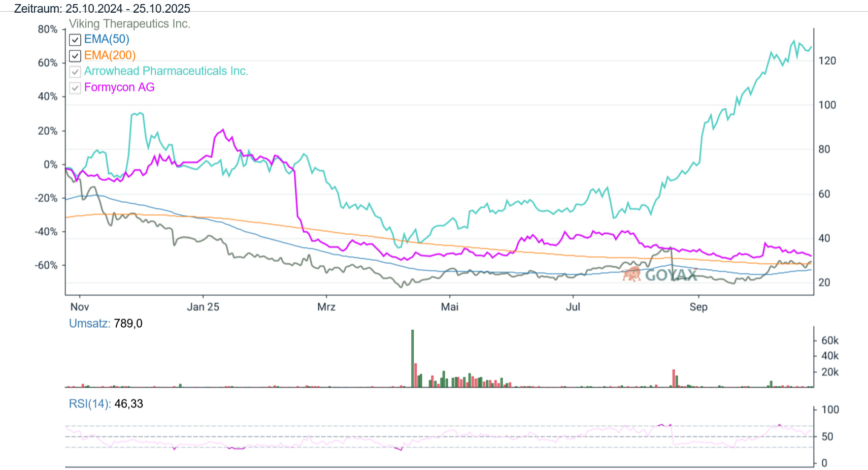Click the blue EMA(50) legend text
The width and height of the screenshot is (868, 470).
tap(107, 39)
